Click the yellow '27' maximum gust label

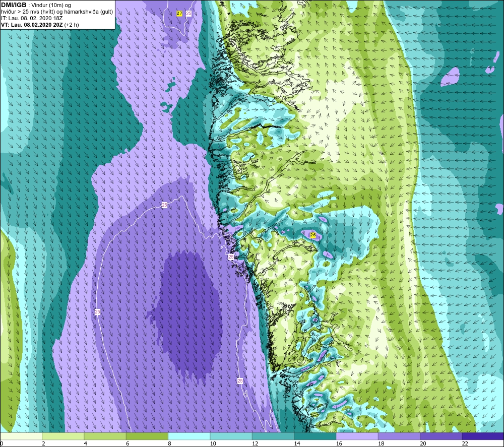click(x=179, y=14)
